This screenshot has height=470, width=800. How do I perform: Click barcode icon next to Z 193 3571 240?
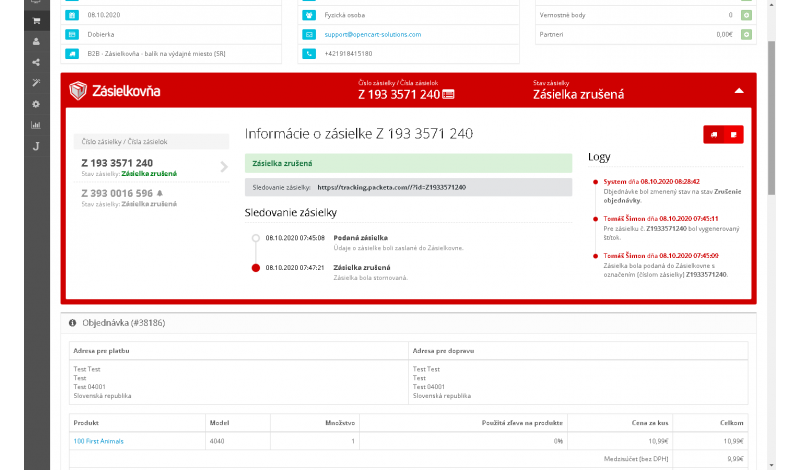[x=448, y=94]
